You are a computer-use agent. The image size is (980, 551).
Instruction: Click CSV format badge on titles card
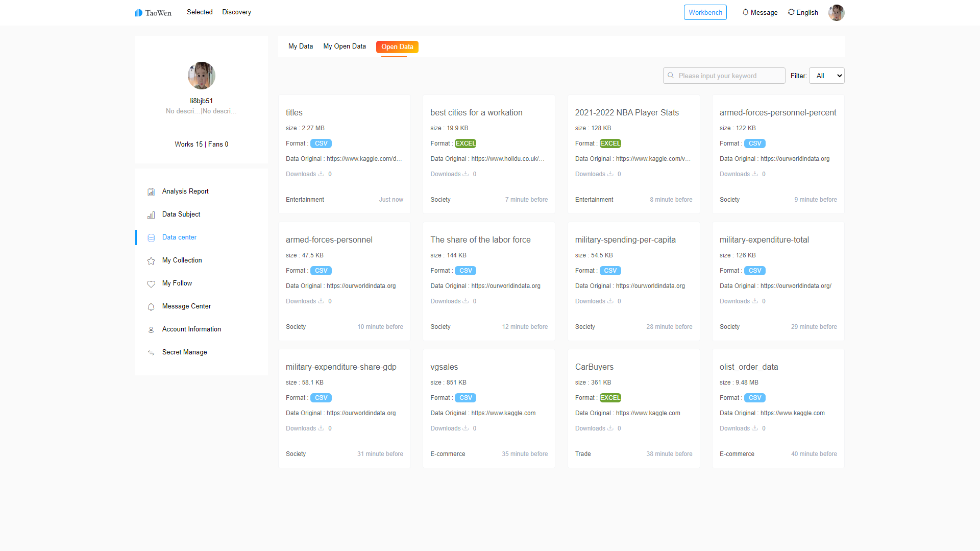(x=321, y=143)
